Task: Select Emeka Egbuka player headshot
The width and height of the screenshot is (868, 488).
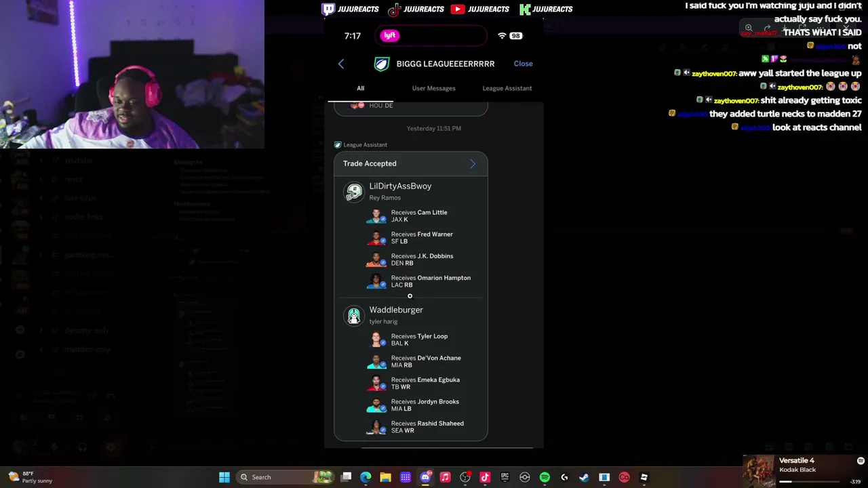Action: [376, 383]
